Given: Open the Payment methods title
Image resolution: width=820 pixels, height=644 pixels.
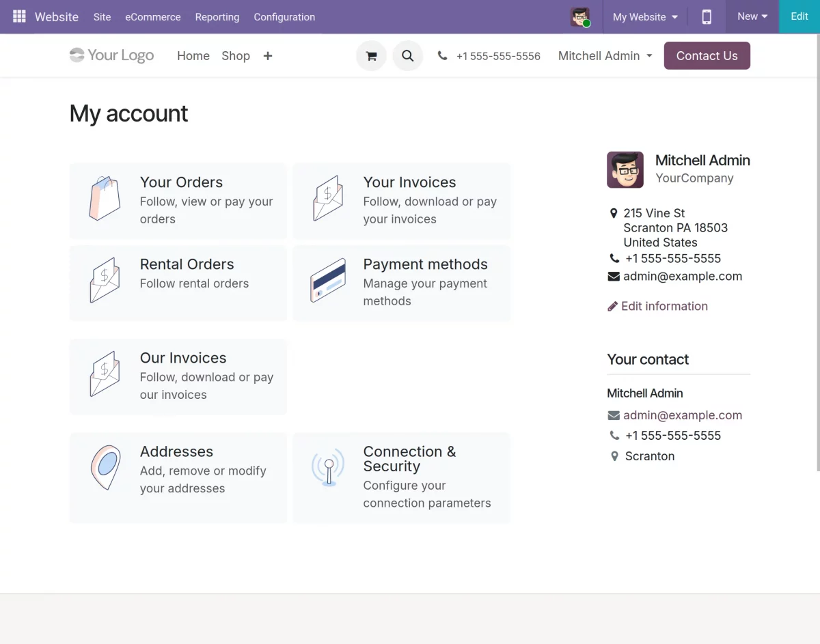Looking at the screenshot, I should pos(425,264).
